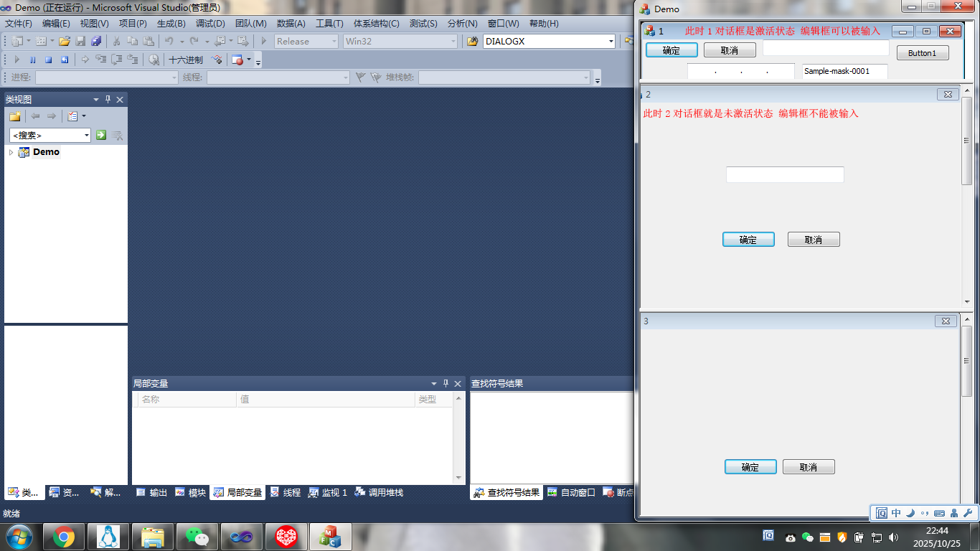Open 类视图 panel window position dropdown arrow

pyautogui.click(x=96, y=100)
